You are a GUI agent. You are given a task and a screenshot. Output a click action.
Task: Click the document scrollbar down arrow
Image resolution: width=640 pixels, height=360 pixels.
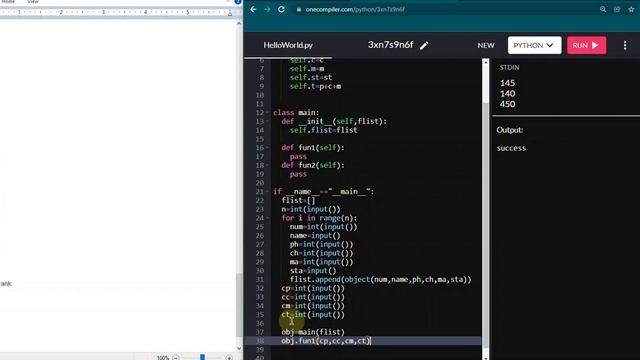(239, 349)
